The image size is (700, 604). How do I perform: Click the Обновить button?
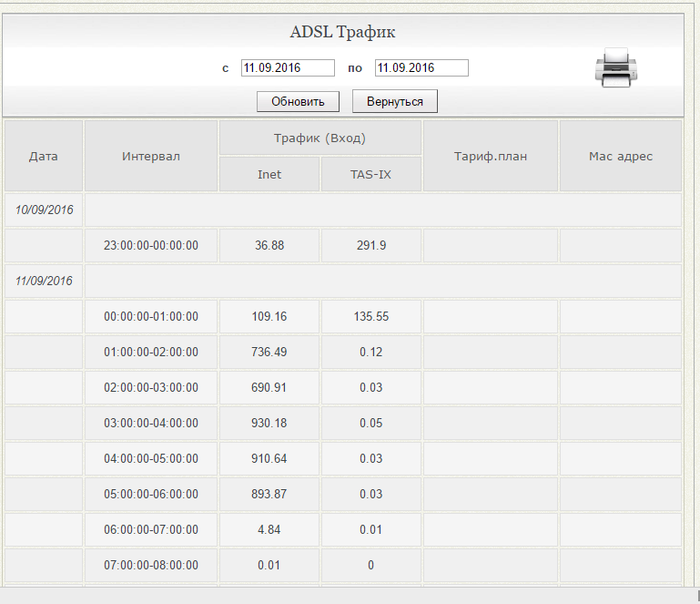pyautogui.click(x=298, y=101)
